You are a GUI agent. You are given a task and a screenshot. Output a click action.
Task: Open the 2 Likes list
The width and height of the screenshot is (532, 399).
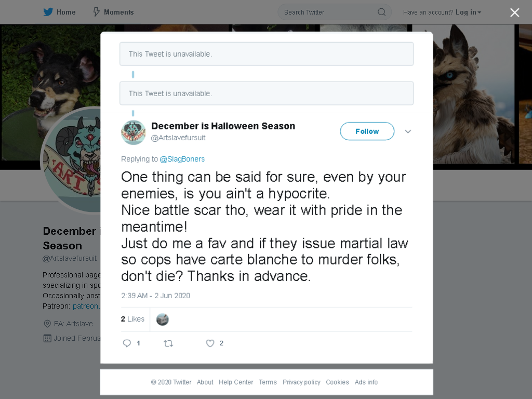pyautogui.click(x=132, y=319)
